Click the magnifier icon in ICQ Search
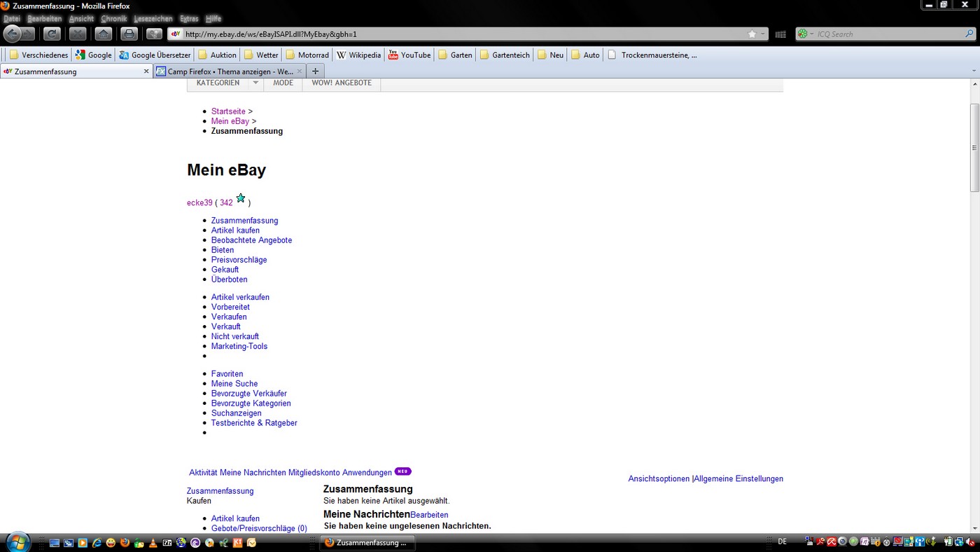The width and height of the screenshot is (980, 552). (969, 34)
